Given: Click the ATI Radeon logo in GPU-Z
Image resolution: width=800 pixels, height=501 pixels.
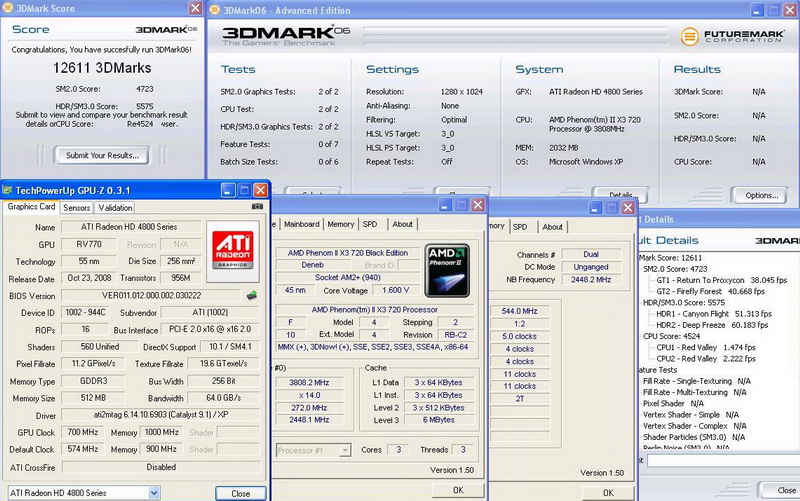Looking at the screenshot, I should pyautogui.click(x=233, y=251).
